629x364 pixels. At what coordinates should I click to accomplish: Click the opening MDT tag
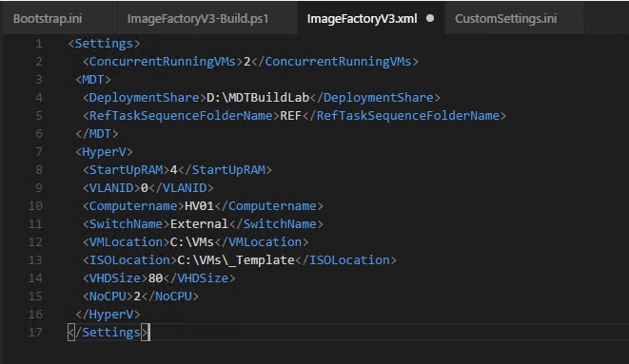click(x=92, y=79)
